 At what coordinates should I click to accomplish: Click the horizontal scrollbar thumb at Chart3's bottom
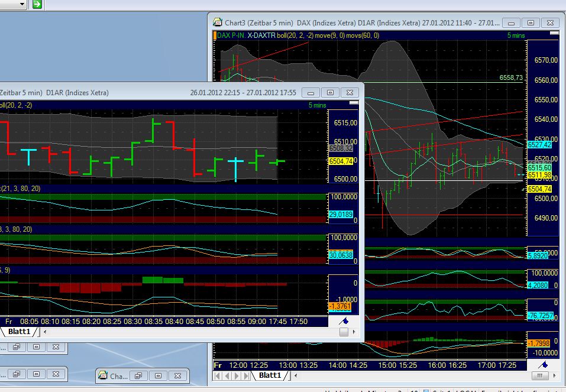point(540,376)
